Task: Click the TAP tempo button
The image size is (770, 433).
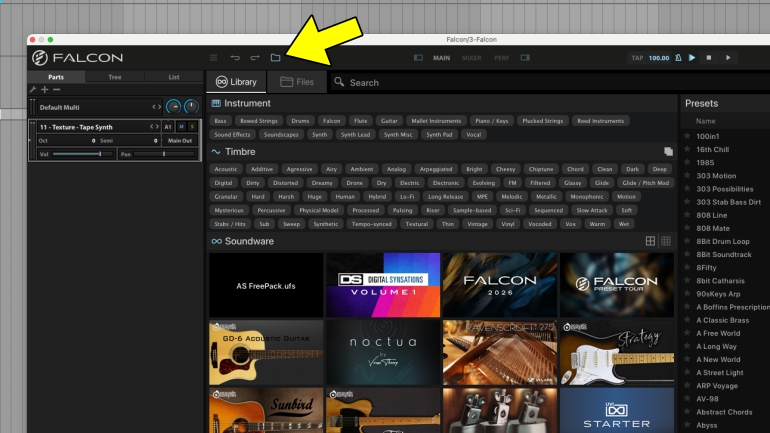Action: [x=637, y=58]
